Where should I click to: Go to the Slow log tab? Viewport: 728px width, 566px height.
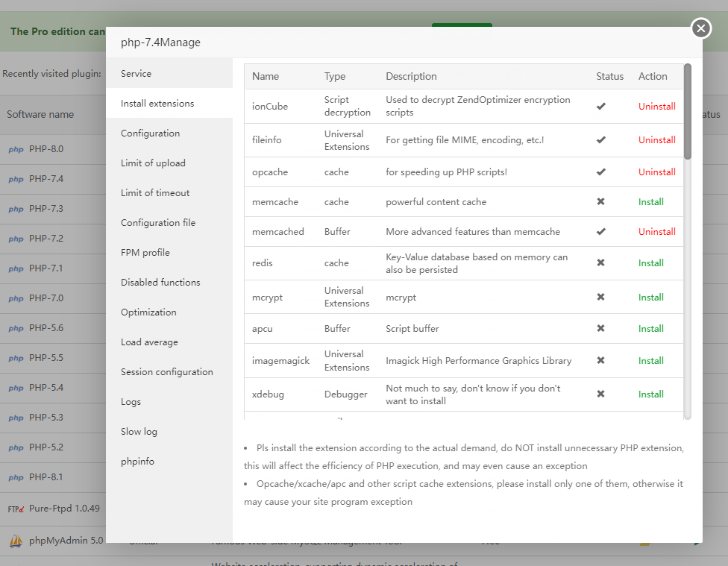point(139,432)
